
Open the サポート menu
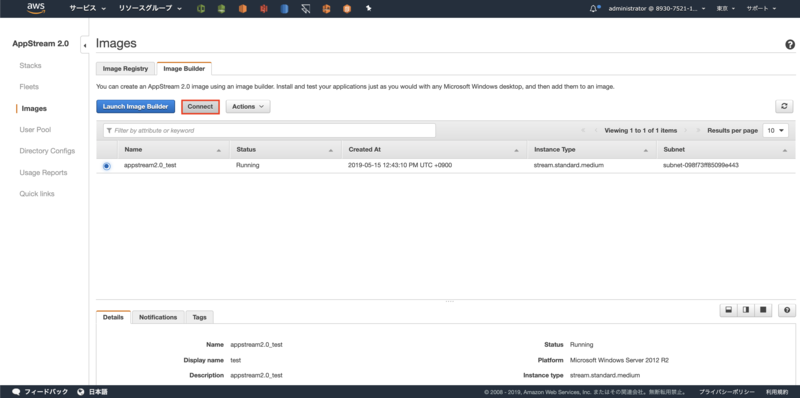[761, 9]
